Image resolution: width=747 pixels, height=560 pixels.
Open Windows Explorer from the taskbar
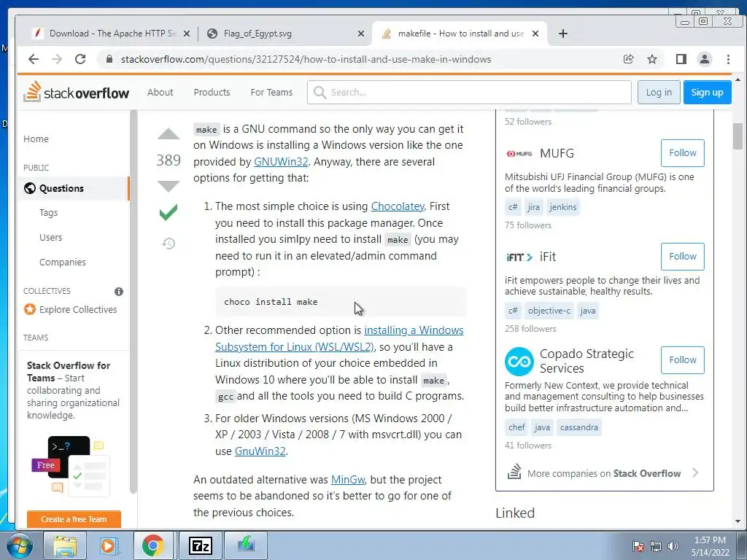click(x=65, y=545)
